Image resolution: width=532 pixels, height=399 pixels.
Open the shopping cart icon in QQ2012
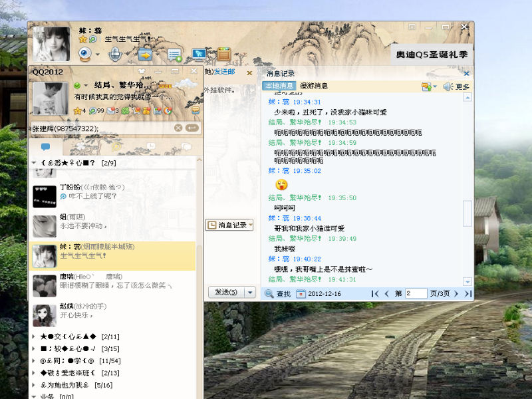pyautogui.click(x=136, y=110)
